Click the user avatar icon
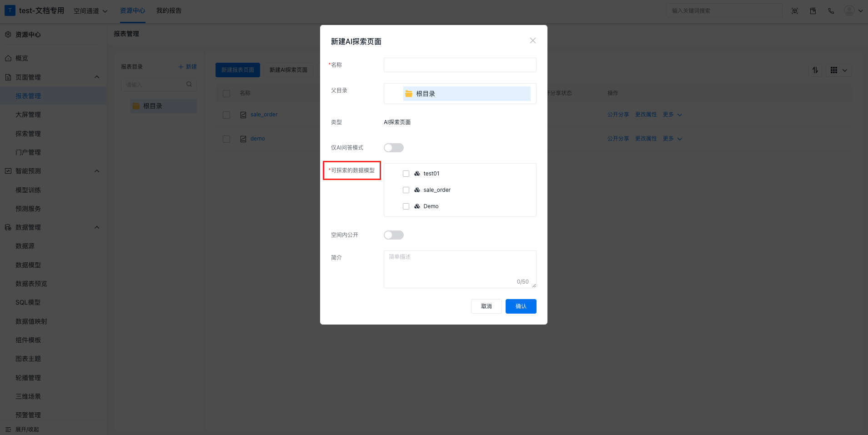 point(849,10)
